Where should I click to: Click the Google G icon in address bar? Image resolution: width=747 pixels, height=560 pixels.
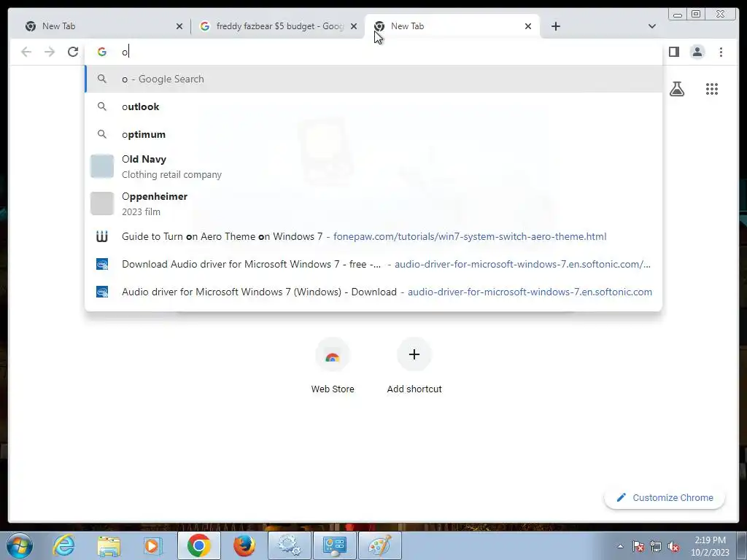[102, 52]
